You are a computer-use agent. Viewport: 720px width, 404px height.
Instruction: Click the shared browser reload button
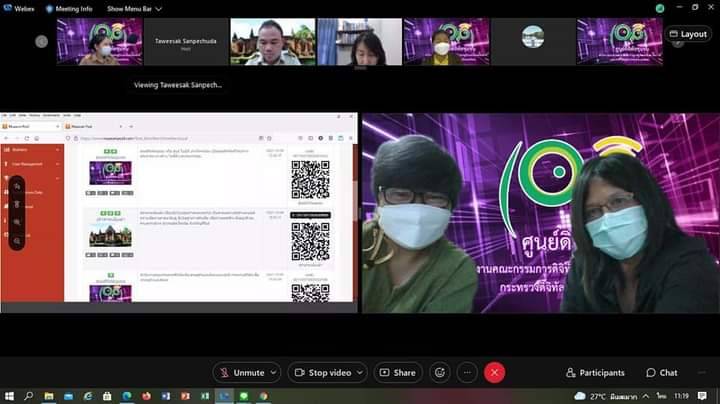pyautogui.click(x=27, y=138)
